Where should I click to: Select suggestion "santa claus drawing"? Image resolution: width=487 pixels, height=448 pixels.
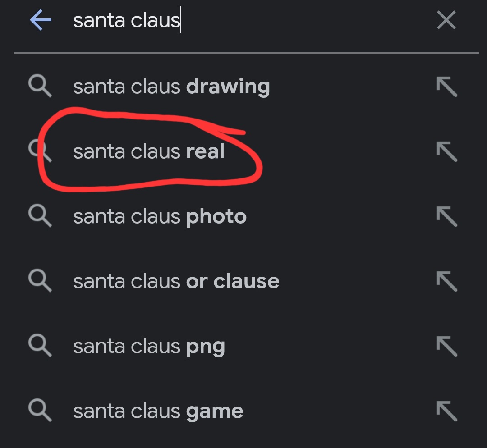tap(171, 87)
